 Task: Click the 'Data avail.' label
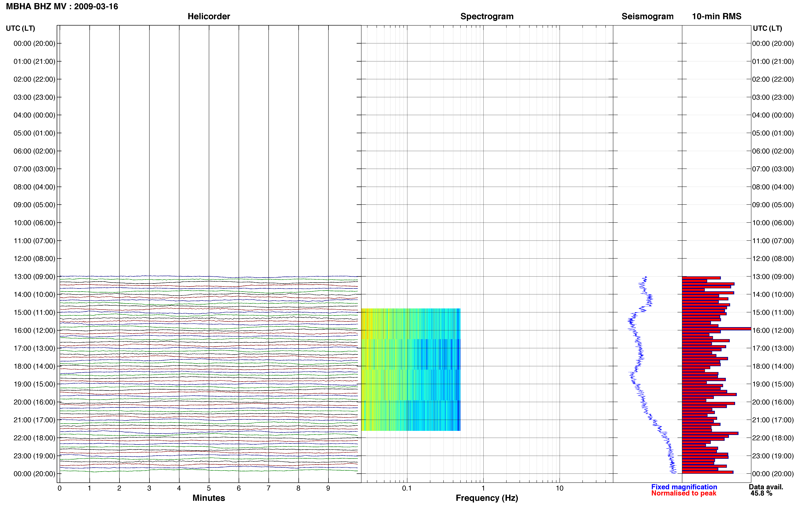coord(766,487)
